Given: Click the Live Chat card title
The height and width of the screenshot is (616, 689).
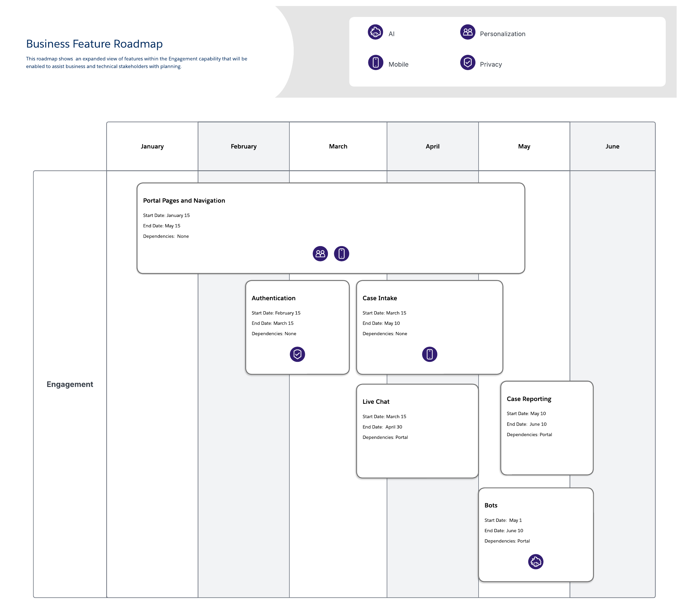Looking at the screenshot, I should (376, 401).
